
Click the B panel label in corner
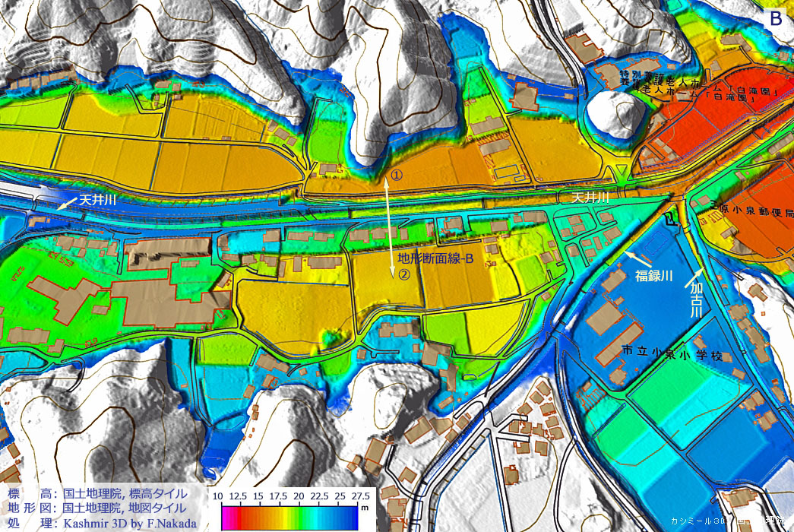(x=776, y=19)
